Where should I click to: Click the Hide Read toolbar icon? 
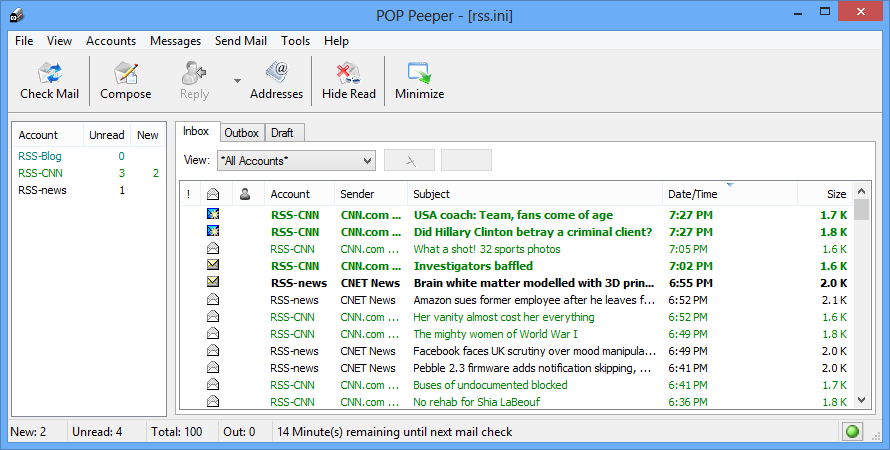tap(349, 73)
